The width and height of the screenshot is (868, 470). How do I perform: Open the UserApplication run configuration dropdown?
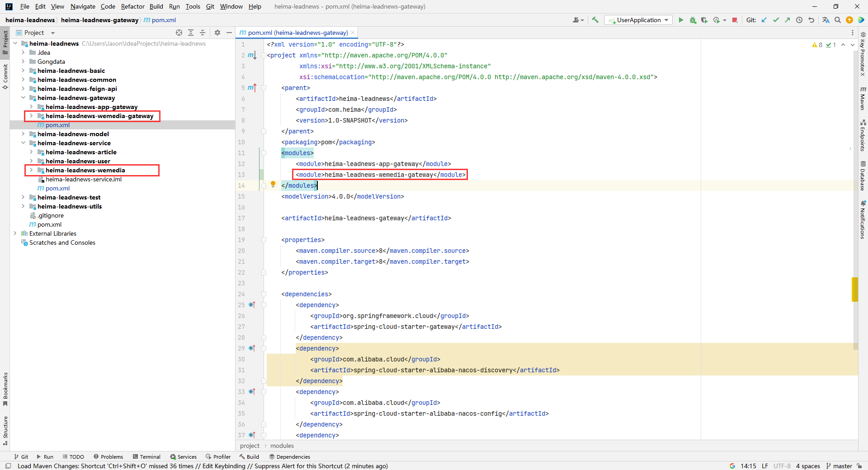(x=638, y=20)
